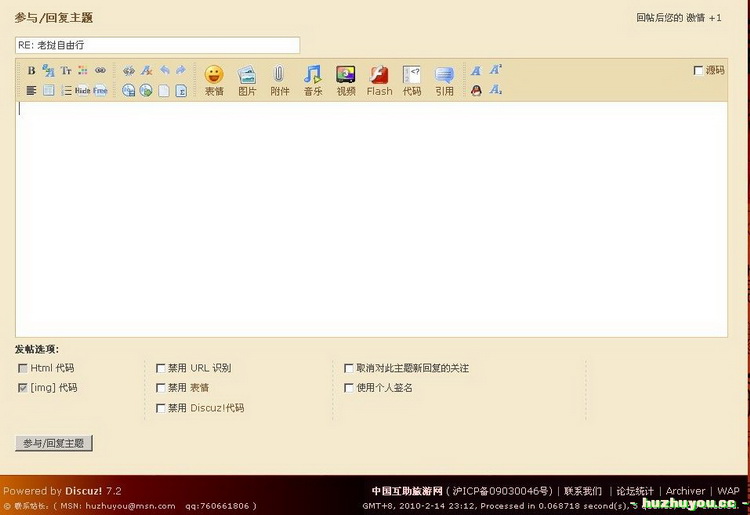Attach a file via 附件 paperclip
The height and width of the screenshot is (515, 750).
(x=279, y=80)
